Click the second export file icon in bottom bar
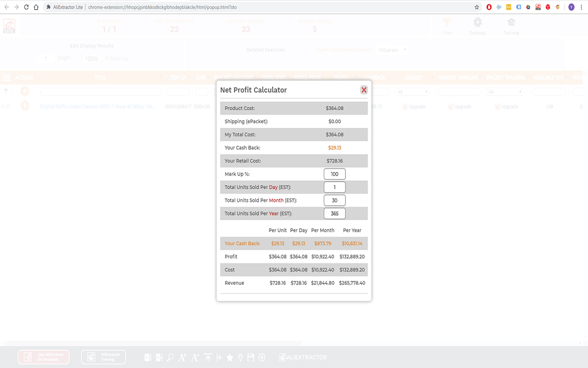 click(159, 357)
